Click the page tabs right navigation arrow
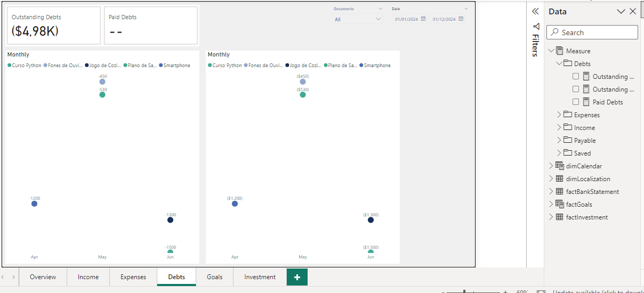 point(13,277)
